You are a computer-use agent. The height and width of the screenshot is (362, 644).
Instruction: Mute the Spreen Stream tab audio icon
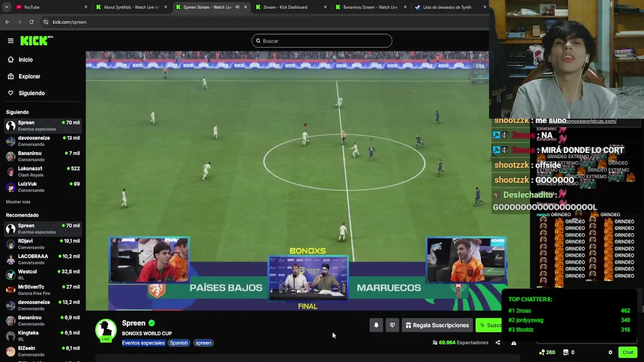tap(237, 7)
